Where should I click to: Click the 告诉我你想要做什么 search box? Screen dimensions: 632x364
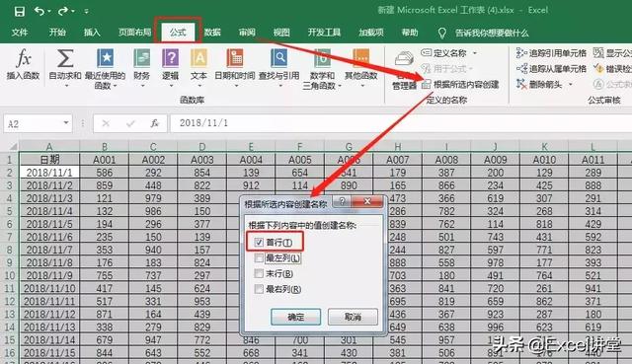[x=492, y=33]
